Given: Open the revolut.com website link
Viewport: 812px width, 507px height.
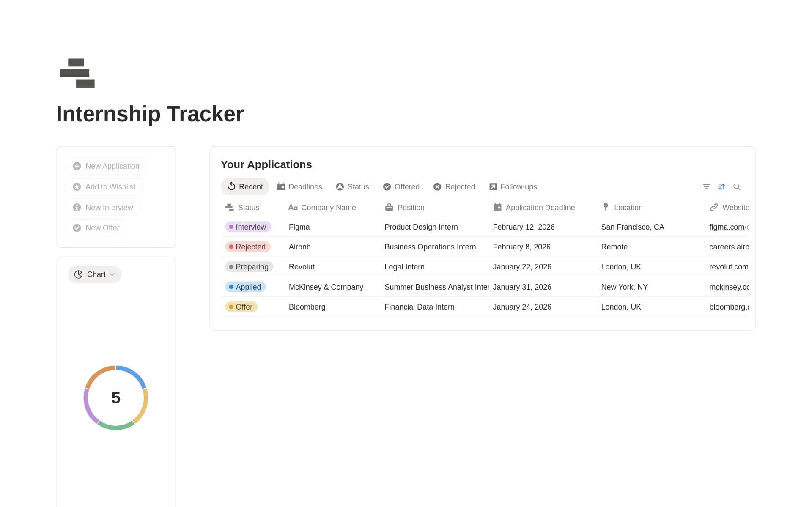Looking at the screenshot, I should click(729, 267).
